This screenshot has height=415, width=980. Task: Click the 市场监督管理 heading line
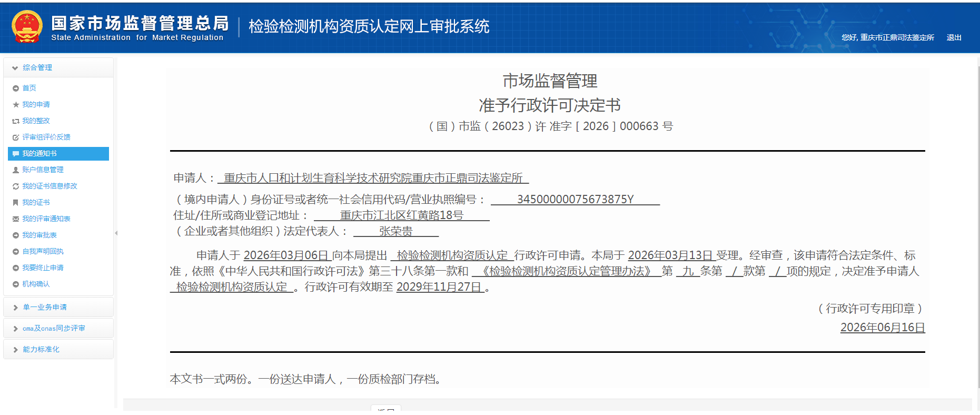click(x=550, y=81)
